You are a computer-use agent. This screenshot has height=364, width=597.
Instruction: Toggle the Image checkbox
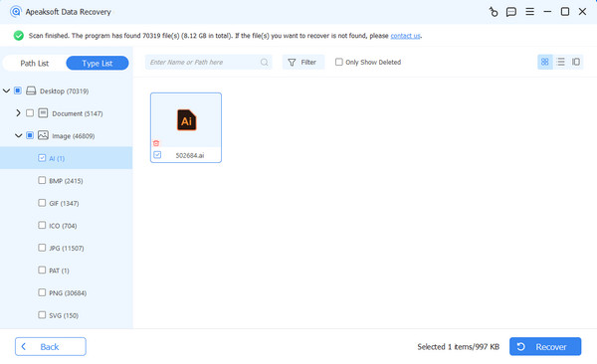[x=30, y=135]
